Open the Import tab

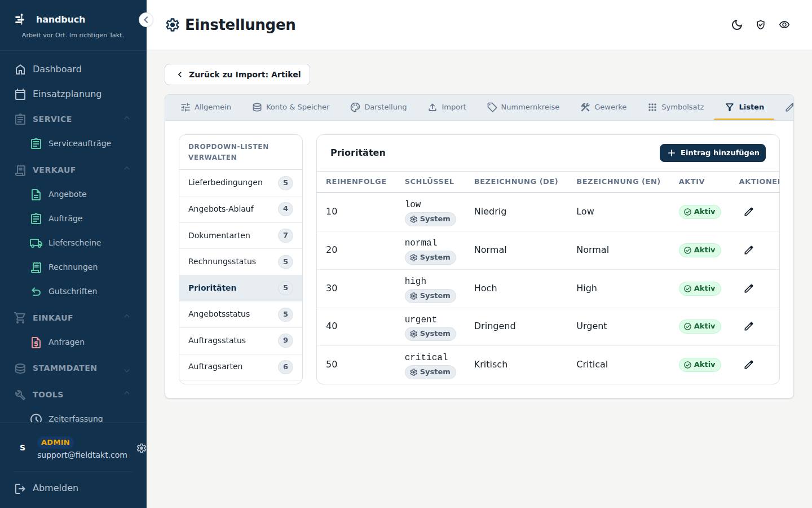(447, 107)
